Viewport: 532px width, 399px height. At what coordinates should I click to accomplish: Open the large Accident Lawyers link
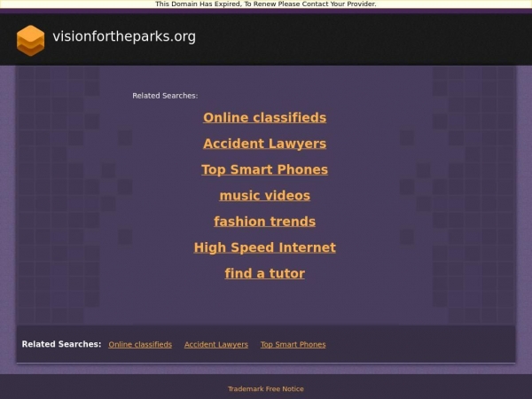coord(264,144)
